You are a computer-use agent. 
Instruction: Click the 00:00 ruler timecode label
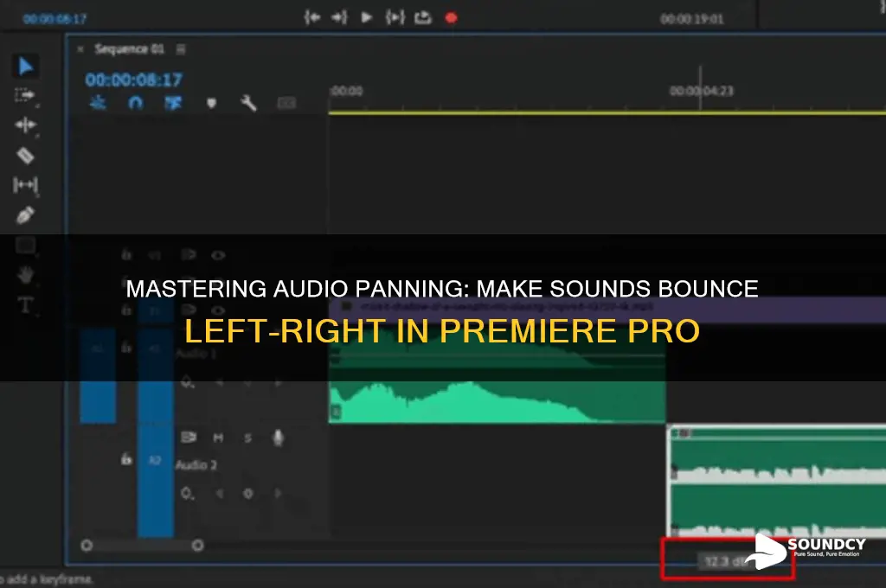tap(346, 91)
